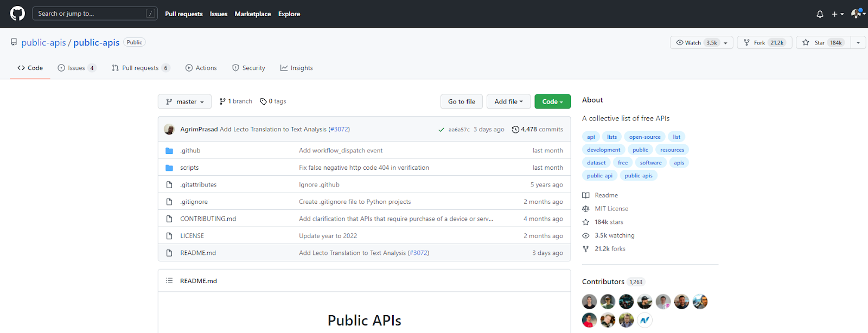This screenshot has width=868, height=333.
Task: Open the master branch selector
Action: [184, 101]
